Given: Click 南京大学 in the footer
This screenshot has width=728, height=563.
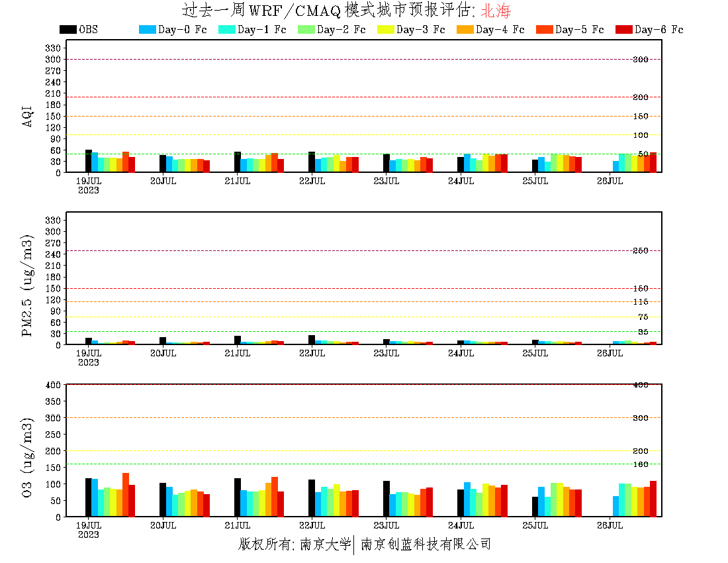Looking at the screenshot, I should click(324, 544).
